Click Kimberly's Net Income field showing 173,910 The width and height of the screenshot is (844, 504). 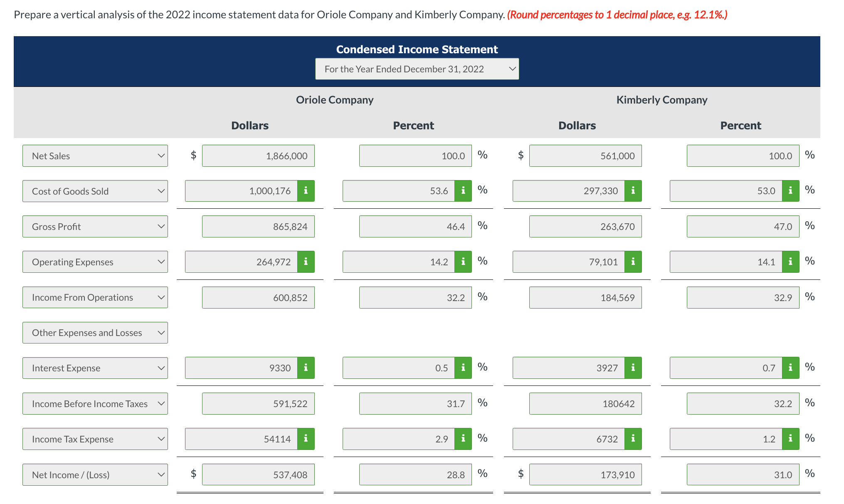[585, 474]
